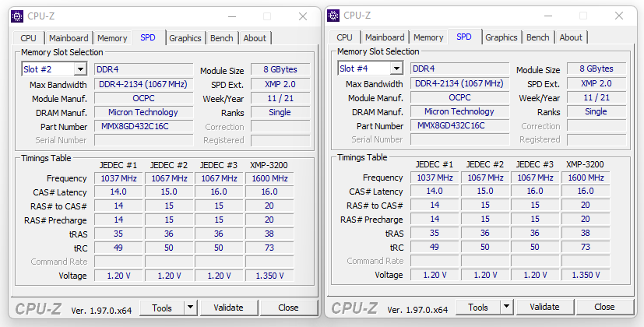The width and height of the screenshot is (644, 327).
Task: Click XMP 2.0 SPD Ext. value in right window
Action: (596, 83)
